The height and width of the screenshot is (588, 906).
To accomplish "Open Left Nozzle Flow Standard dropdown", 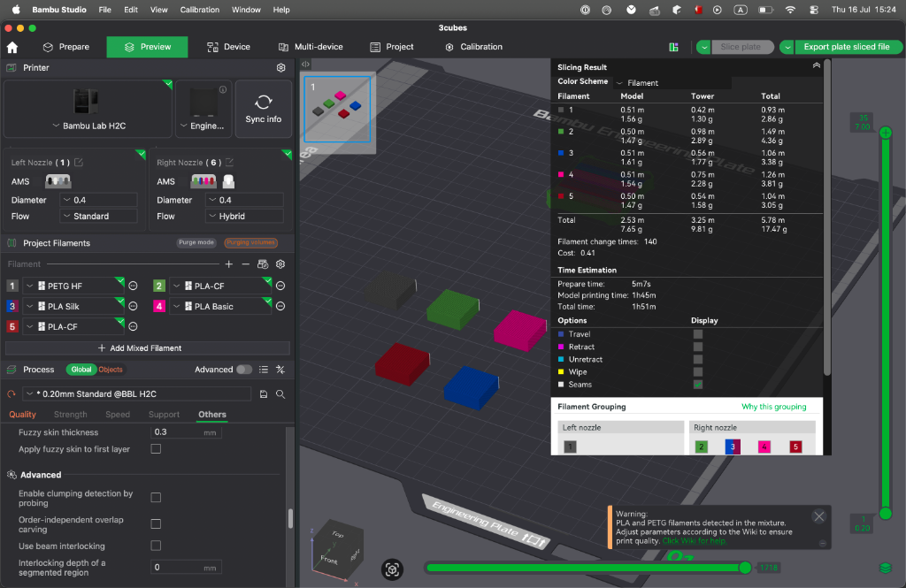I will 99,216.
